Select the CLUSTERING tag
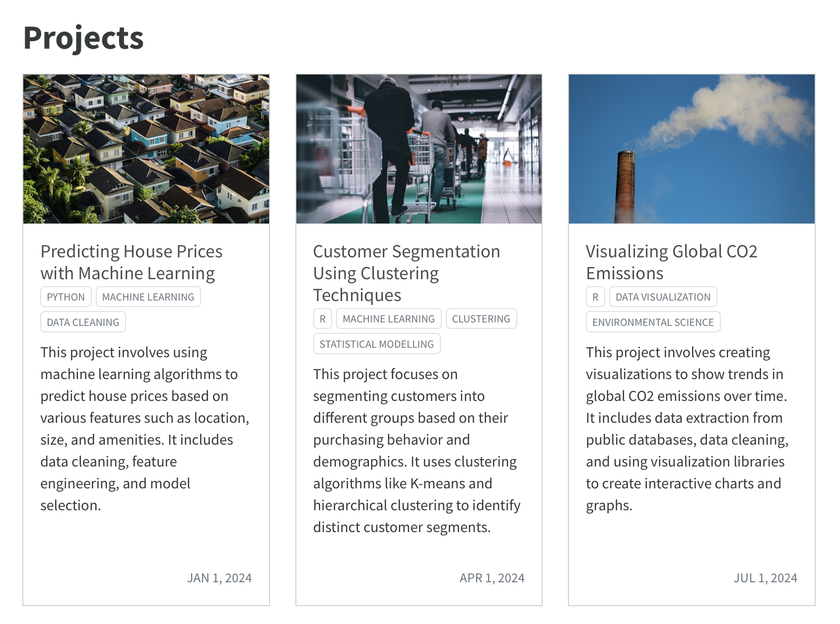Viewport: 840px width, 624px height. click(481, 319)
